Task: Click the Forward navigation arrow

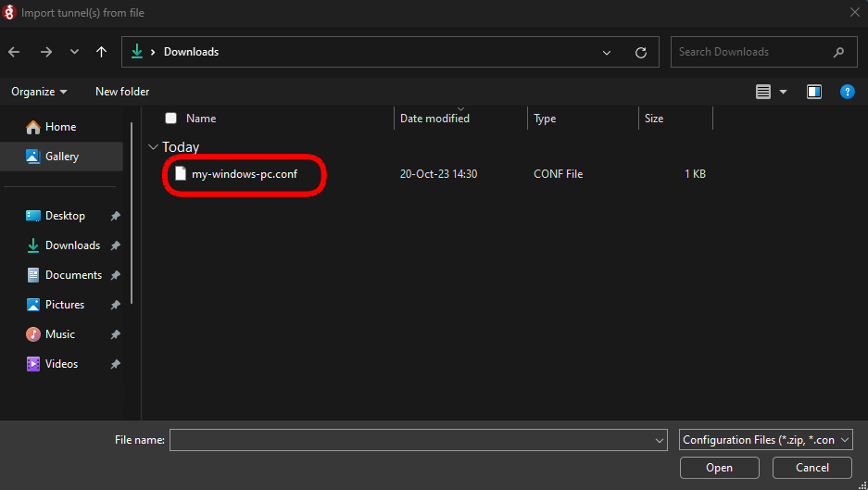Action: pos(45,52)
